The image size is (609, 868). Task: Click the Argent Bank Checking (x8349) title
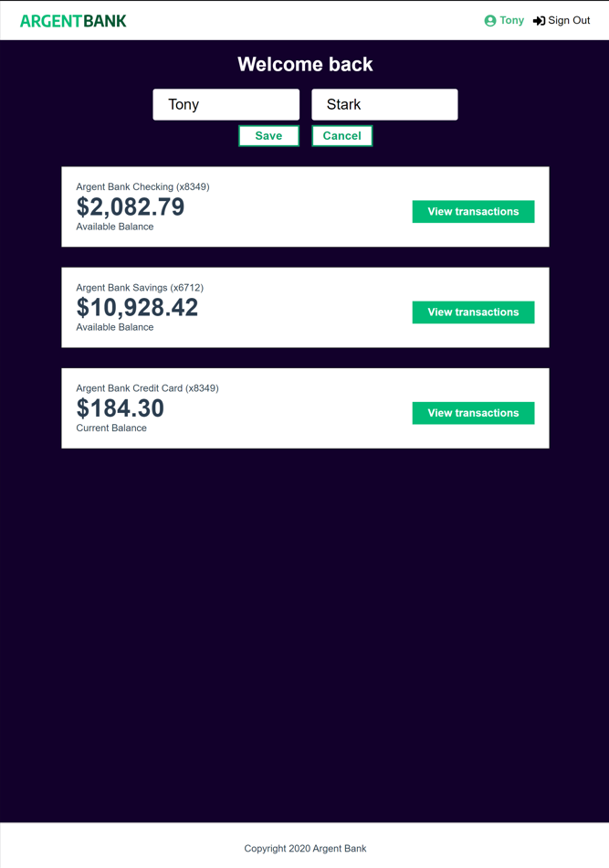click(x=142, y=187)
